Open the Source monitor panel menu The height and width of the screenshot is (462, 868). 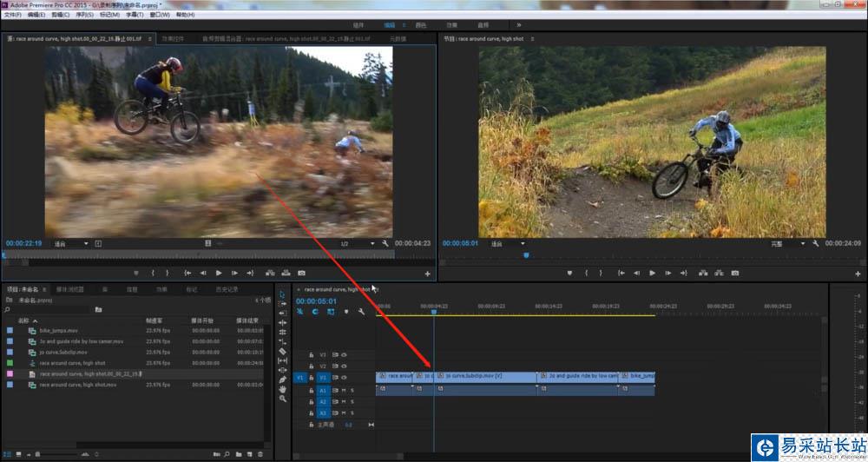(x=149, y=39)
